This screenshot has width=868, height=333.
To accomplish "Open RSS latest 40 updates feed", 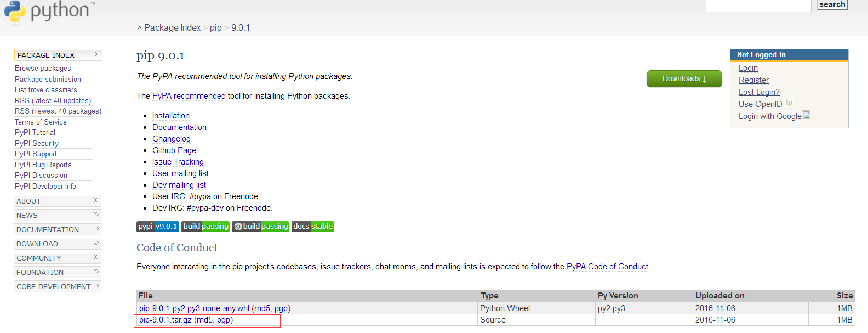I will 53,100.
